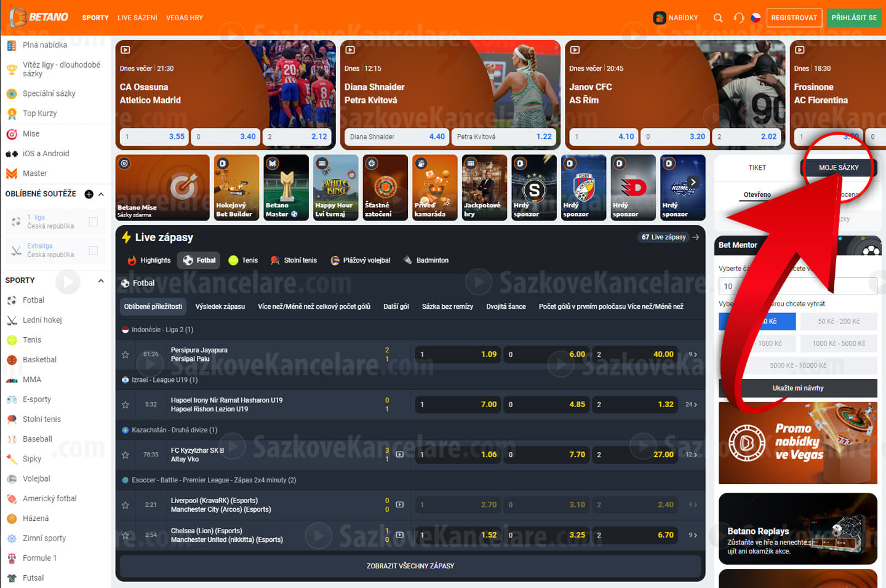This screenshot has width=886, height=588.
Task: Open the Promo nabídky ve Vegas banner
Action: 798,443
